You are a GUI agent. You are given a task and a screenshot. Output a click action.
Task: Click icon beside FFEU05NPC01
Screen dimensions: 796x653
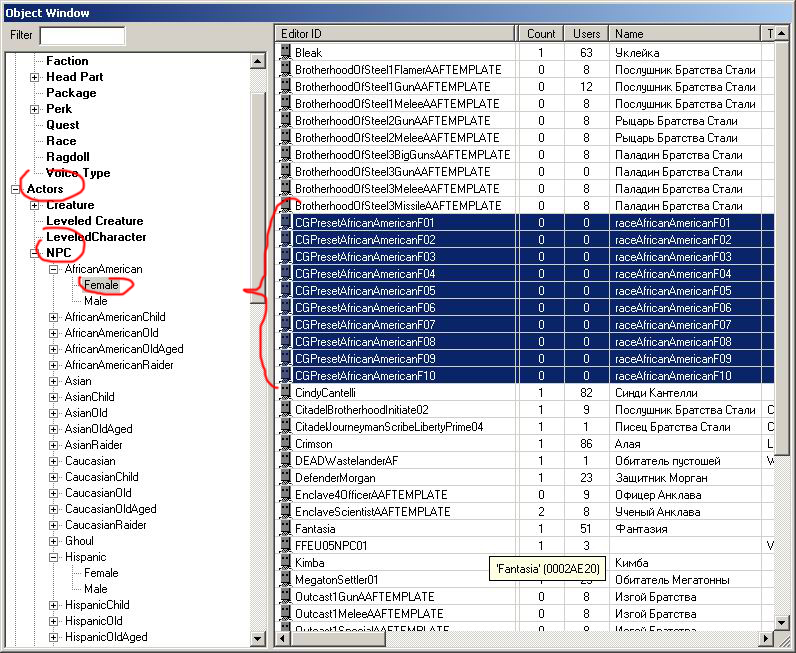coord(286,546)
